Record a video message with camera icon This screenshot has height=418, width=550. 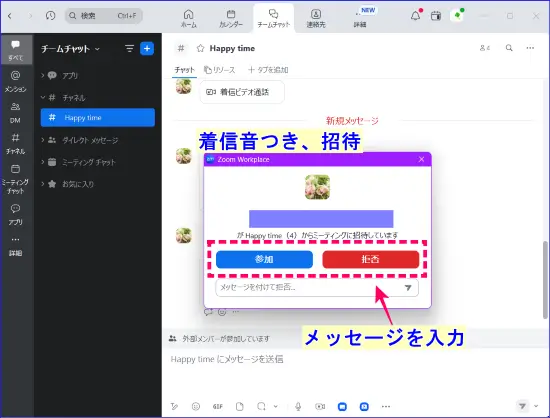[x=320, y=406]
